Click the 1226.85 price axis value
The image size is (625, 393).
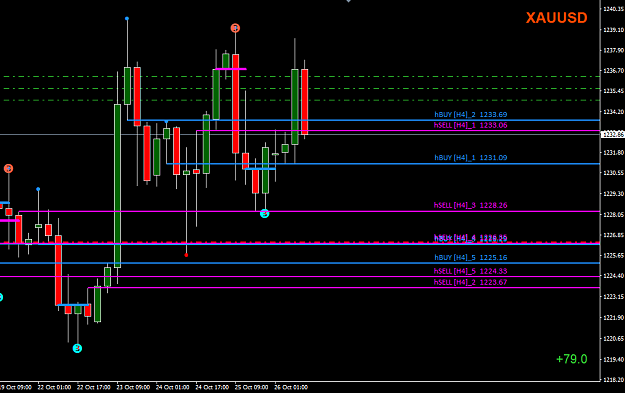tap(614, 235)
